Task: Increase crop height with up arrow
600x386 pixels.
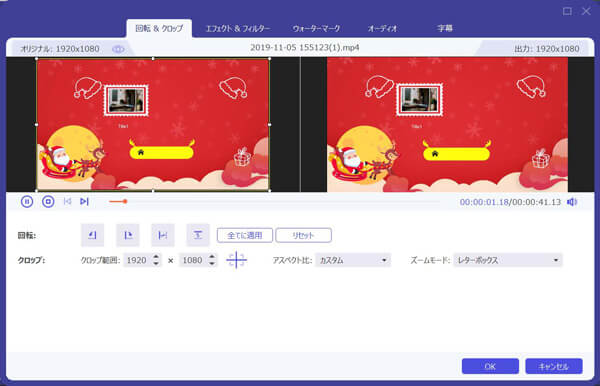Action: pyautogui.click(x=212, y=257)
